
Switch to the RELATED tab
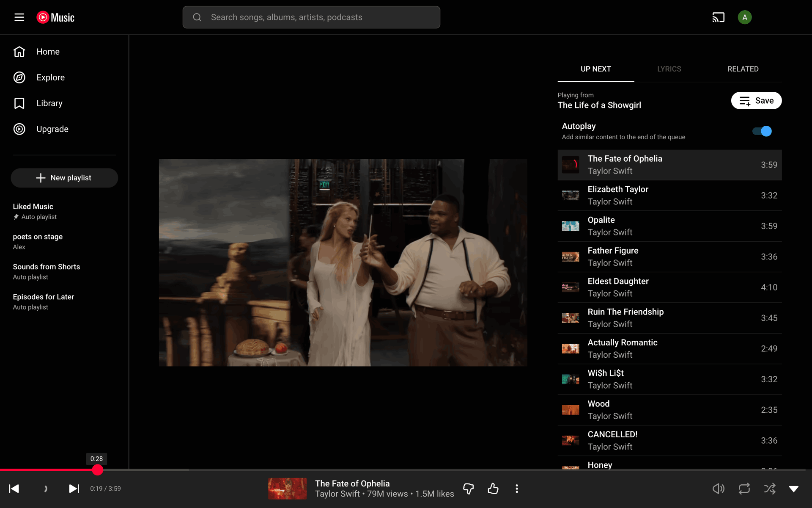click(x=743, y=69)
